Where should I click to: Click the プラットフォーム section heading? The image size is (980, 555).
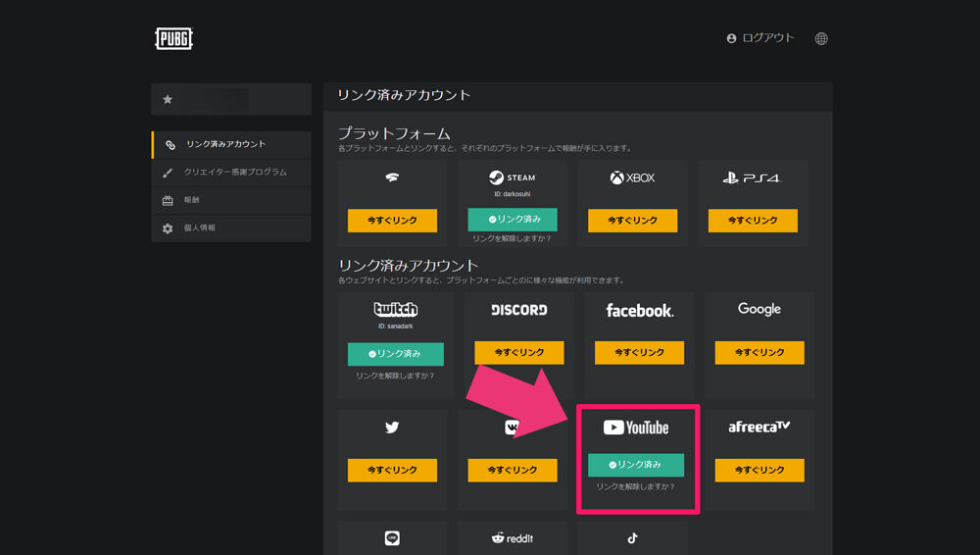pyautogui.click(x=394, y=133)
